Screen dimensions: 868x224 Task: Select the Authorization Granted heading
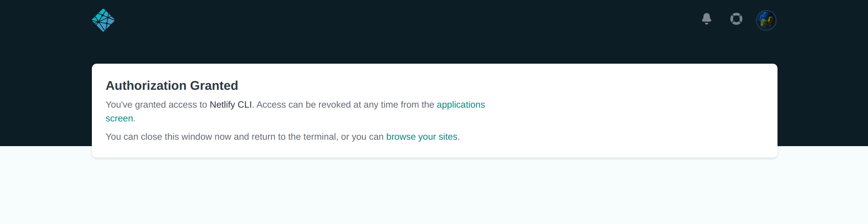click(172, 86)
